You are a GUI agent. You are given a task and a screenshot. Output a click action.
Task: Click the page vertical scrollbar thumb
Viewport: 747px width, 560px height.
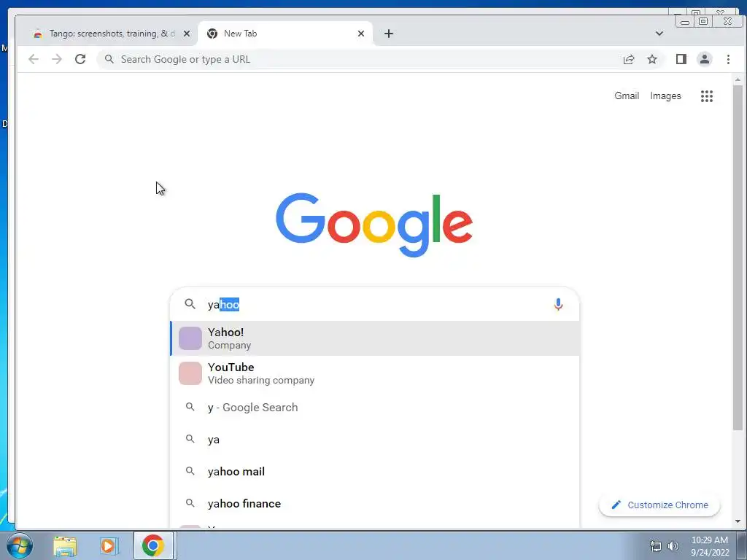point(738,257)
